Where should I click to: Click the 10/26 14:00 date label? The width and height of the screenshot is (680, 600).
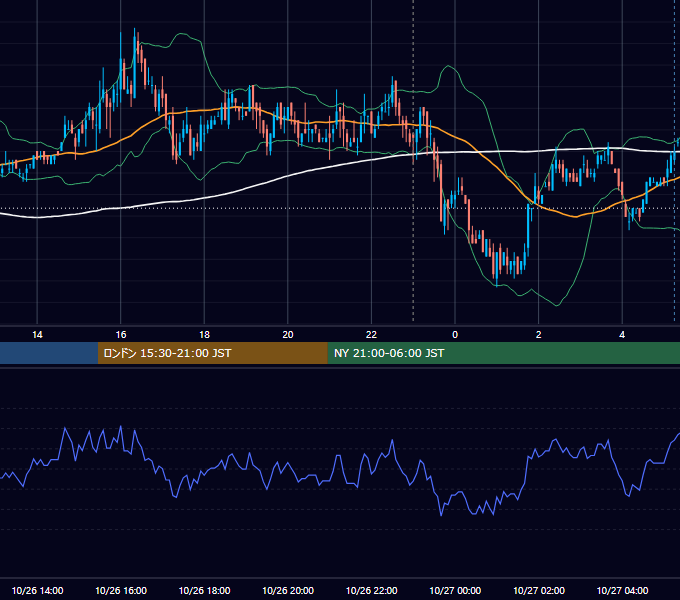pos(37,590)
